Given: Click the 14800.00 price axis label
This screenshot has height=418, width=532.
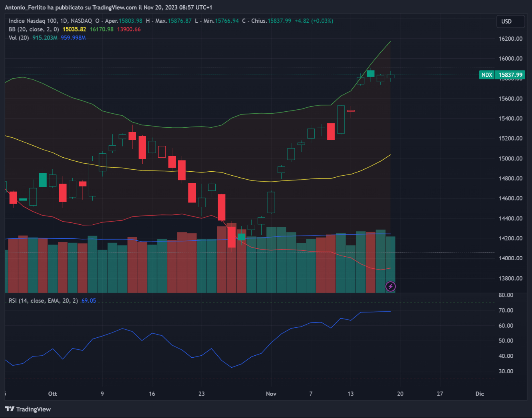Looking at the screenshot, I should pos(510,178).
